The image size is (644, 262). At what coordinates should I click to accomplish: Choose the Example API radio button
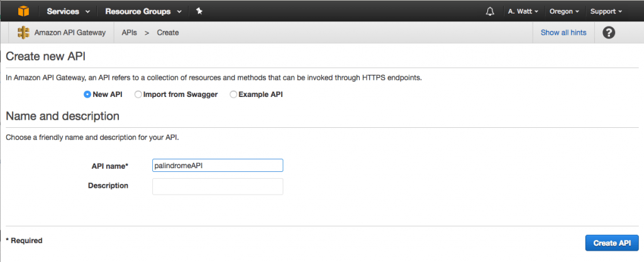[233, 94]
